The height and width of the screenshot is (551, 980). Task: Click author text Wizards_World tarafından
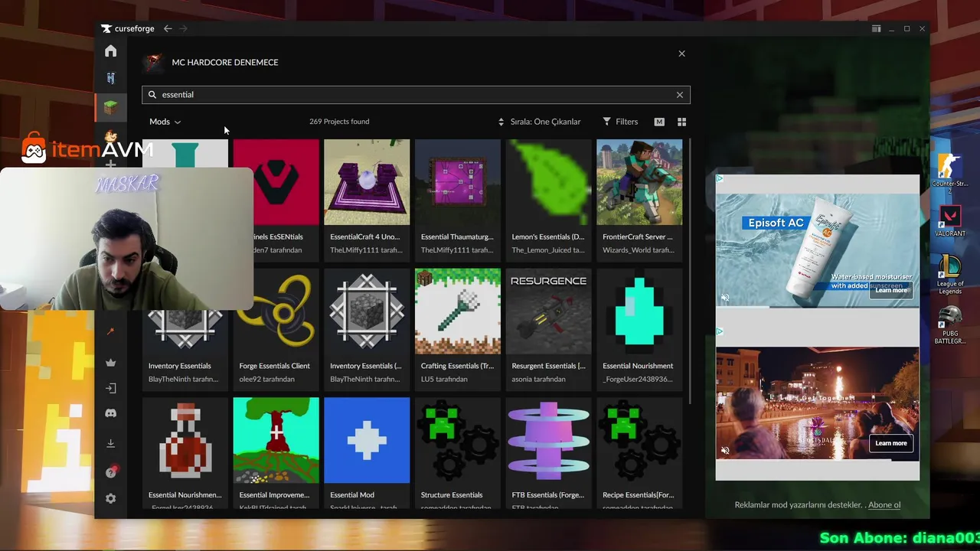(x=639, y=250)
